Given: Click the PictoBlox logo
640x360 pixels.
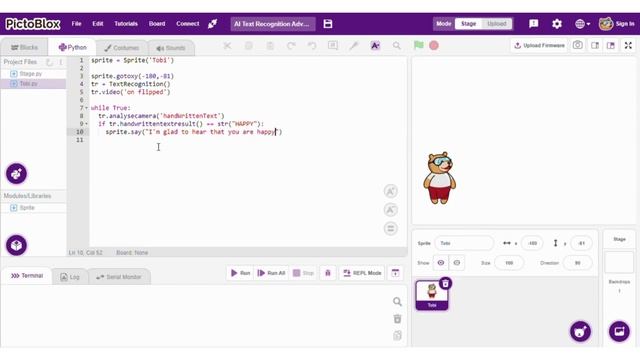Looking at the screenshot, I should [x=33, y=24].
